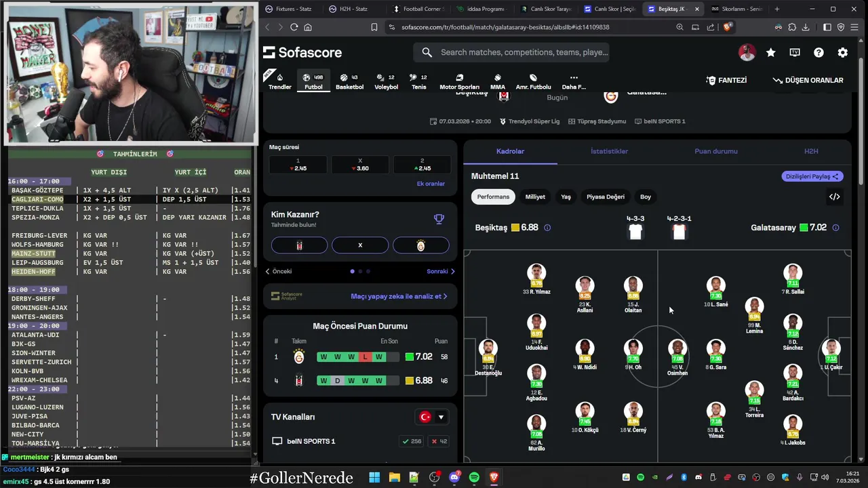Open File Explorer from the taskbar
This screenshot has width=868, height=488.
pyautogui.click(x=394, y=478)
